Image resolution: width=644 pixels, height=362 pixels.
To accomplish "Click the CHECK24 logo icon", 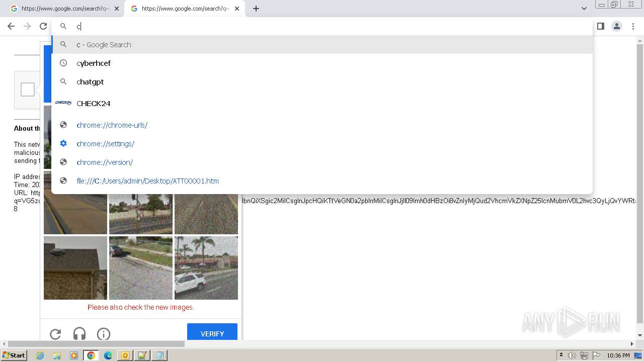I will 63,103.
